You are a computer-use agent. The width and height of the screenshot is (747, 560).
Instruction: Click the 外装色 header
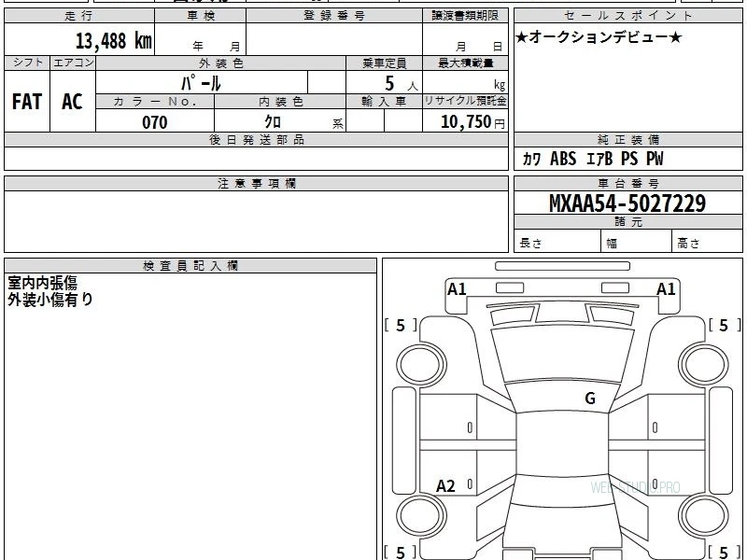(221, 63)
